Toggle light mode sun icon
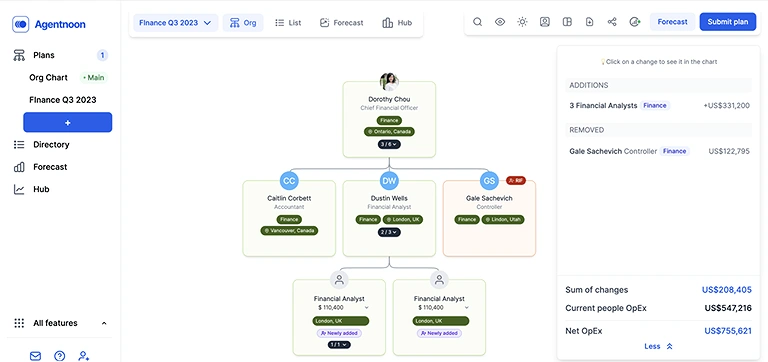 point(522,22)
